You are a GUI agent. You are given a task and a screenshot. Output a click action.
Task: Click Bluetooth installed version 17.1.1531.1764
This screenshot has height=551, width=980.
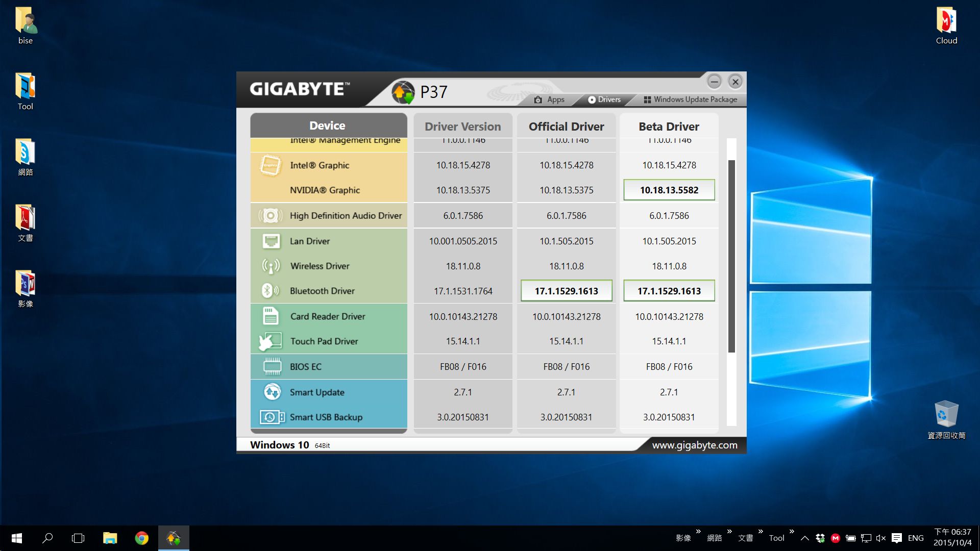pos(463,291)
